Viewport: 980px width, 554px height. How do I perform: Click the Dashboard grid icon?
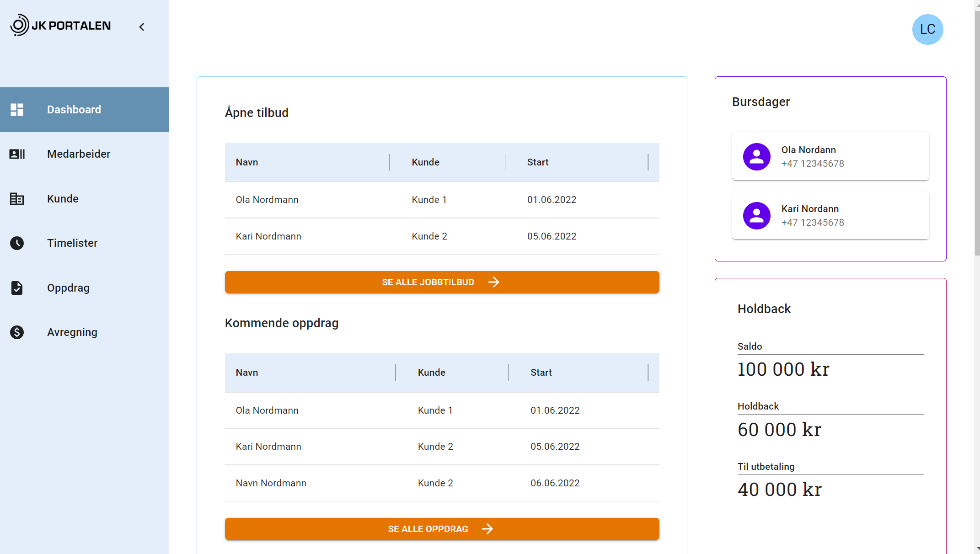point(17,110)
